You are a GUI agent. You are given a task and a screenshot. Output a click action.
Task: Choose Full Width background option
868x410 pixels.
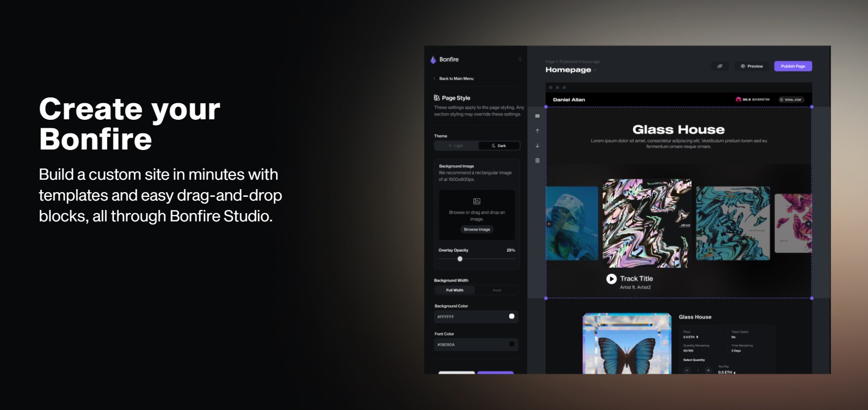click(455, 290)
